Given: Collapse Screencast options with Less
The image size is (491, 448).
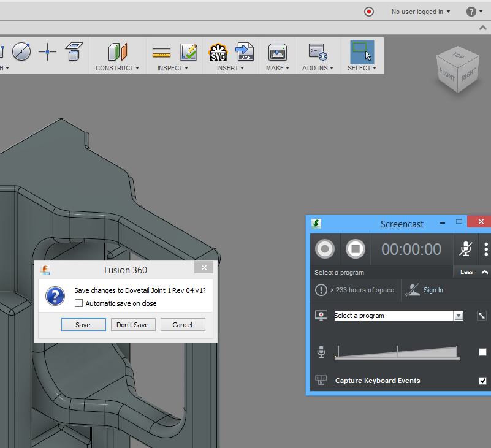Looking at the screenshot, I should pyautogui.click(x=474, y=272).
